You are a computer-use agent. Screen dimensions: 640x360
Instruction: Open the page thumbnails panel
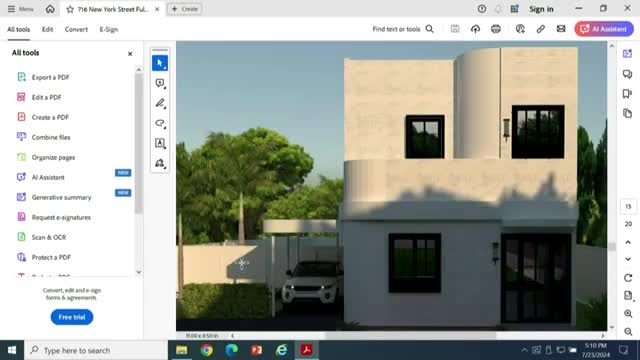pyautogui.click(x=627, y=113)
